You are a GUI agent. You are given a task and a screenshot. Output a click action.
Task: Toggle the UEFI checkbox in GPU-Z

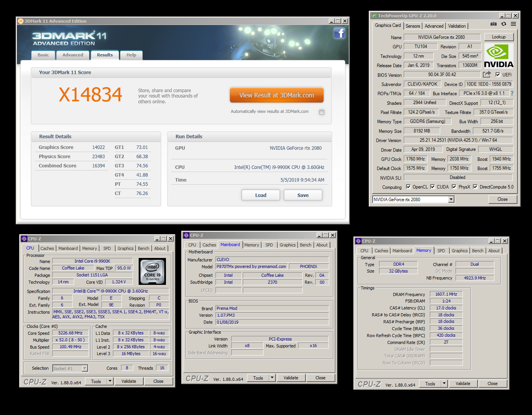(x=498, y=75)
